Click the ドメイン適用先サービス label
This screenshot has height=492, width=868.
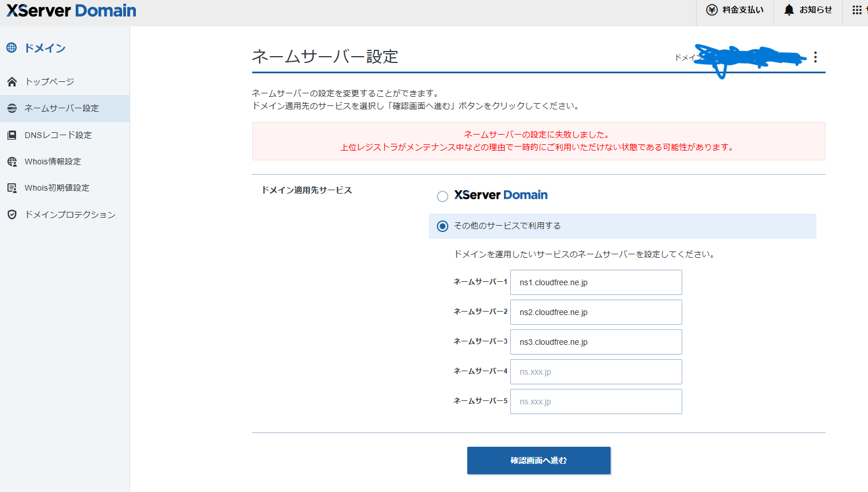pos(307,190)
